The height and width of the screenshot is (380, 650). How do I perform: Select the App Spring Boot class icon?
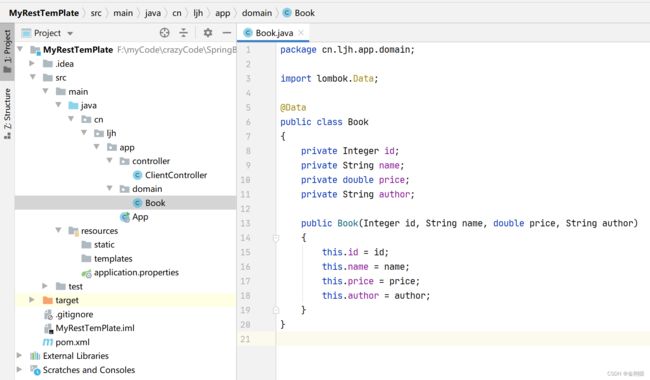click(x=125, y=217)
